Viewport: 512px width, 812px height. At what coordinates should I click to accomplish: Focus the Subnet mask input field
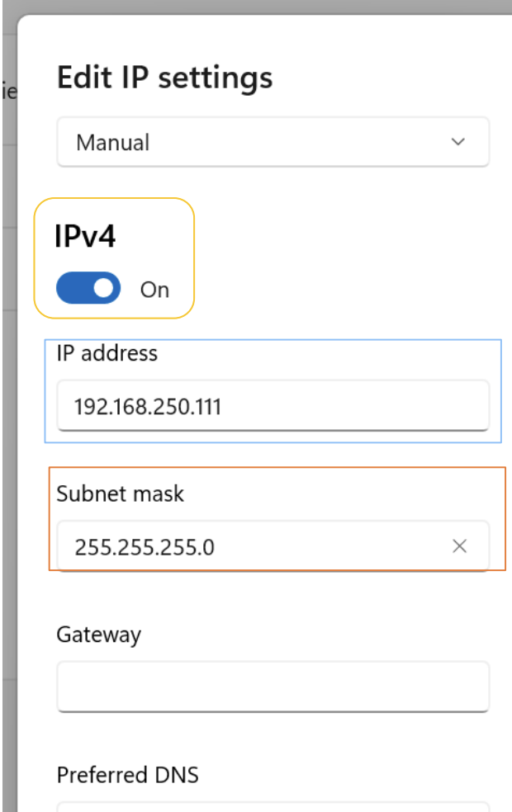273,545
